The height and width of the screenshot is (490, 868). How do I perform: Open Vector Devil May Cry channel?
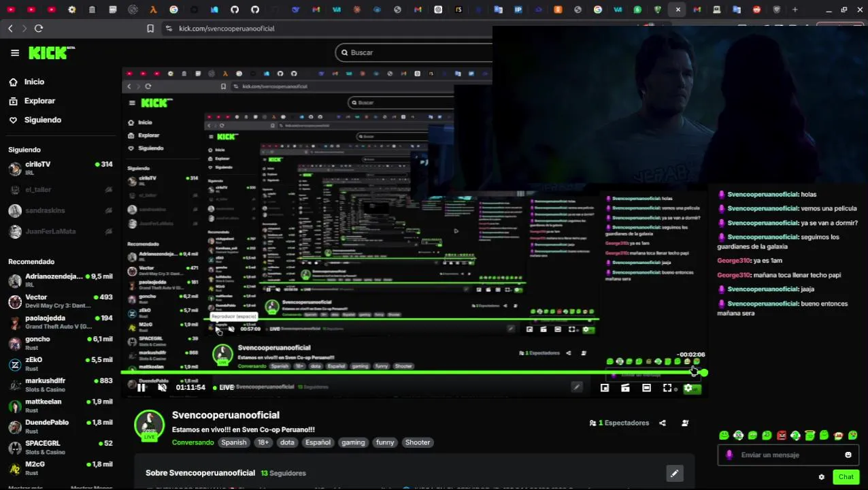tap(60, 301)
